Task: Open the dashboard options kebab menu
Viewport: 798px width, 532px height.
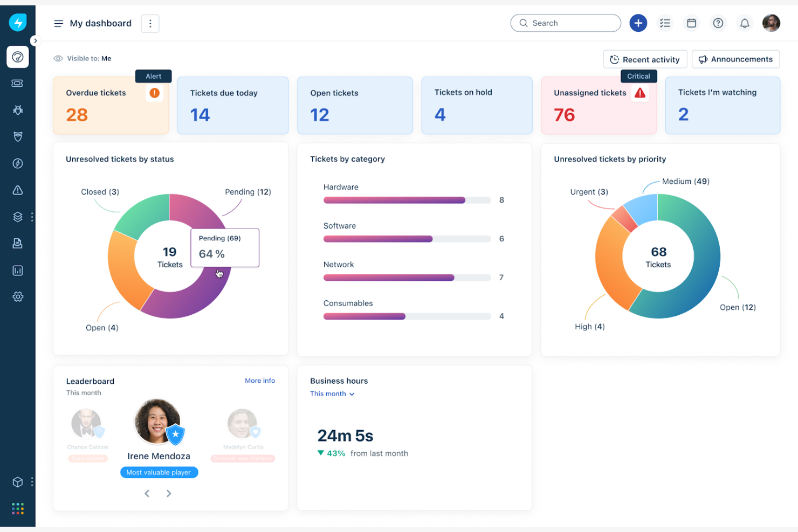Action: pos(150,23)
